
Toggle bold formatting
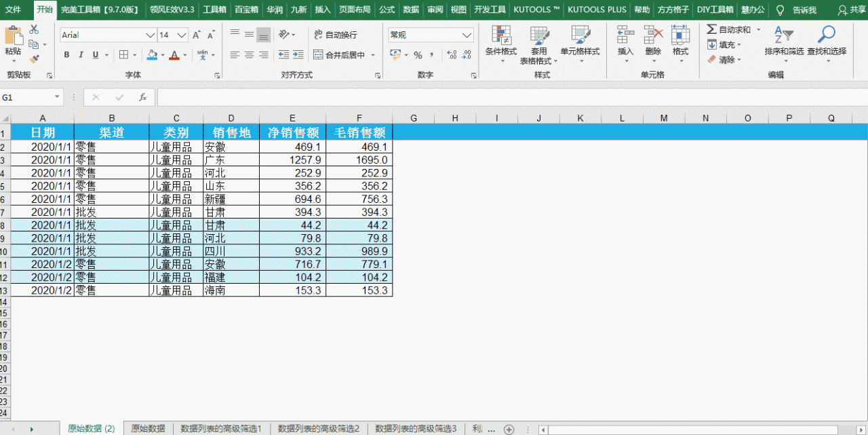point(66,55)
